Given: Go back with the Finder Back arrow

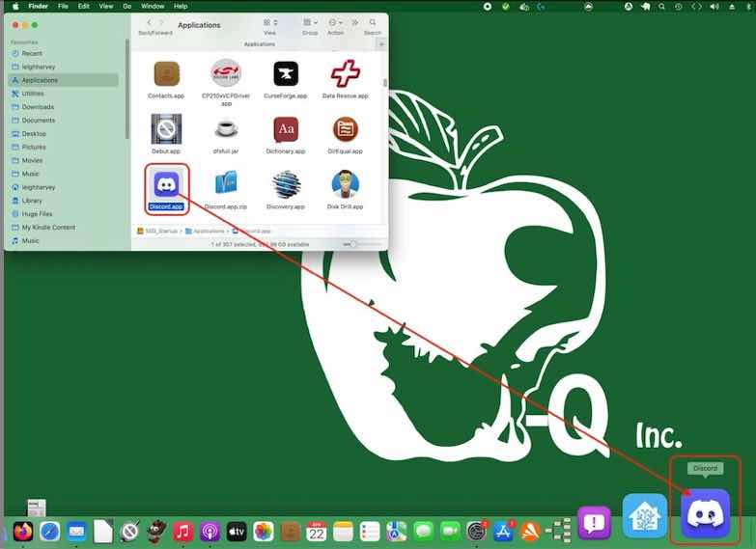Looking at the screenshot, I should 149,22.
